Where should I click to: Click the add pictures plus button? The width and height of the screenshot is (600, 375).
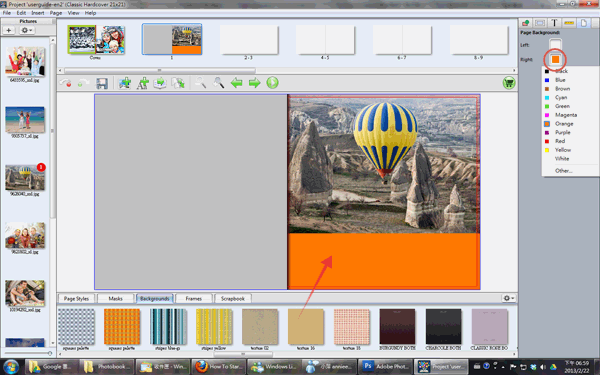click(x=9, y=30)
